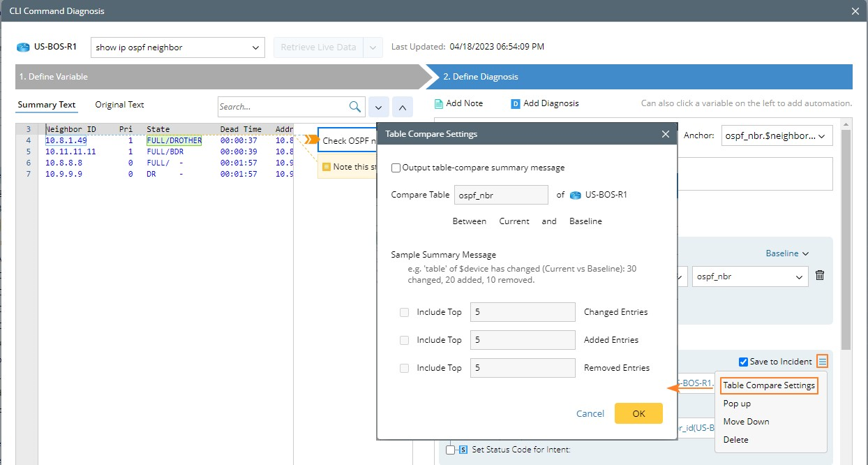Image resolution: width=868 pixels, height=465 pixels.
Task: Uncheck Save to Incident
Action: [743, 362]
